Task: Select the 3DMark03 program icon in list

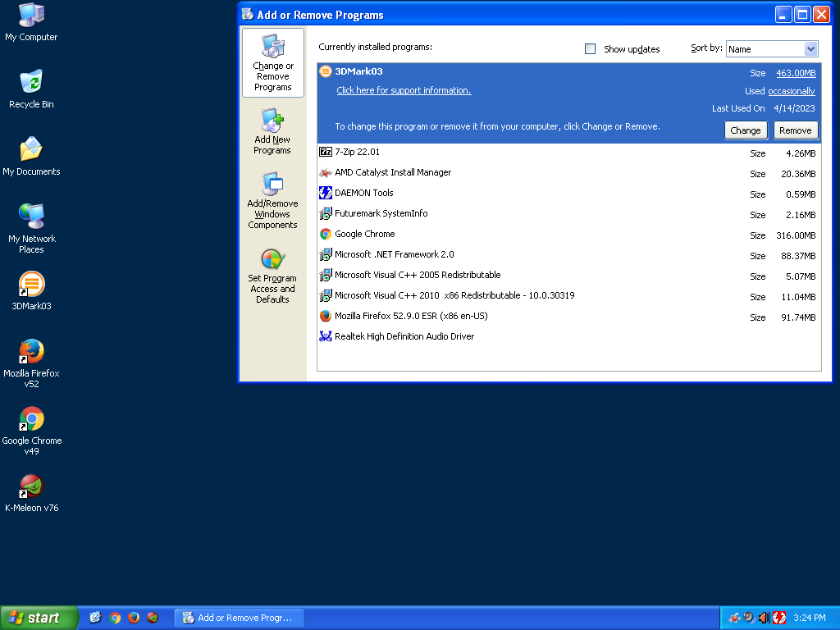Action: (325, 71)
